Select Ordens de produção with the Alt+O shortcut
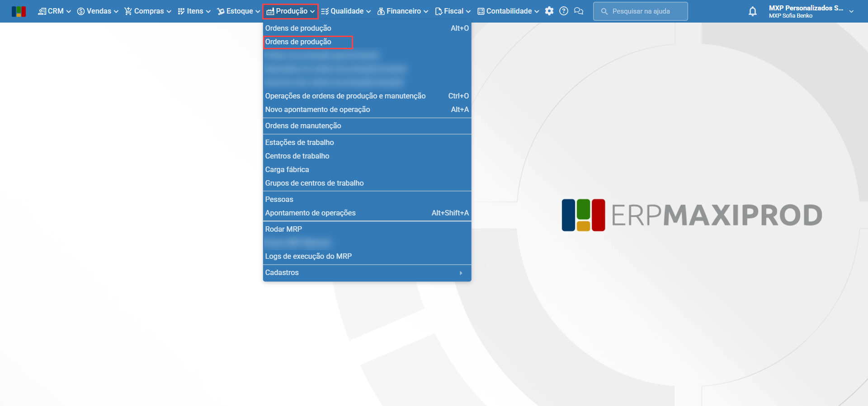The height and width of the screenshot is (406, 868). click(x=367, y=28)
